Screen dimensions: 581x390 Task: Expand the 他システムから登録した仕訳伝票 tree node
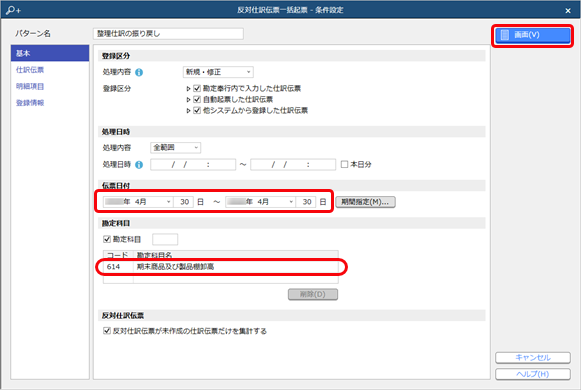188,111
